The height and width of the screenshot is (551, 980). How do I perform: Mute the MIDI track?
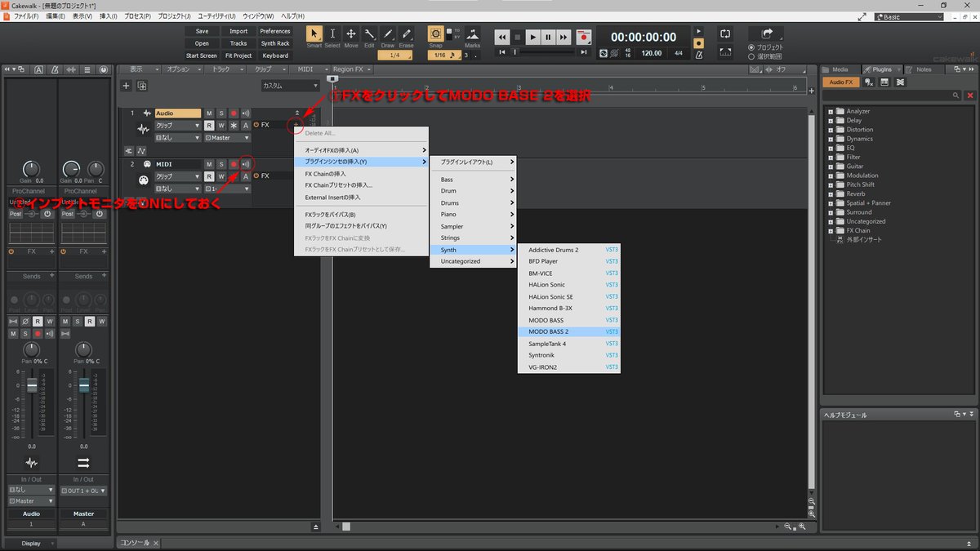pos(209,164)
